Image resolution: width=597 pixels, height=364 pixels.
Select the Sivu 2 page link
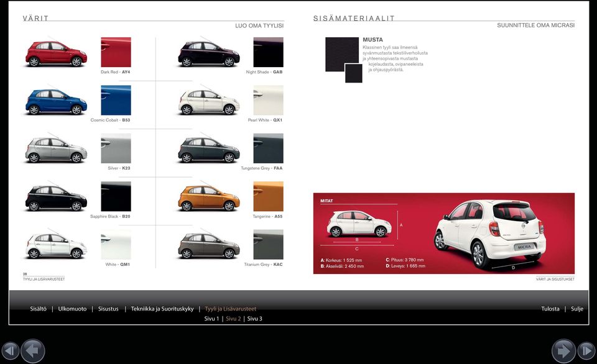233,319
